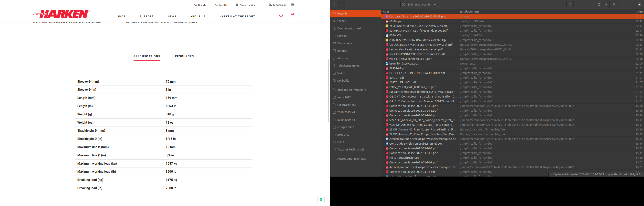This screenshot has width=644, height=206.
Task: Click the green accessibility widget button
Action: (x=321, y=200)
